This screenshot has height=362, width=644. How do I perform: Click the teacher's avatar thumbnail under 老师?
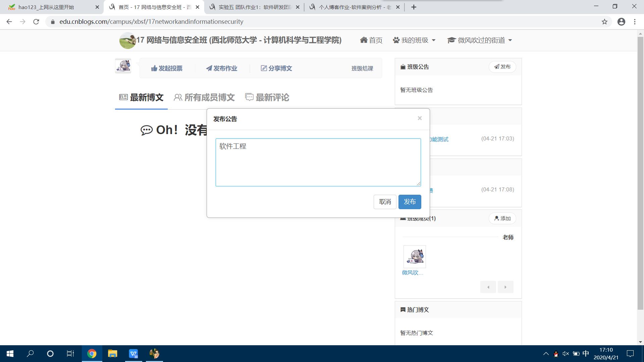pos(415,257)
